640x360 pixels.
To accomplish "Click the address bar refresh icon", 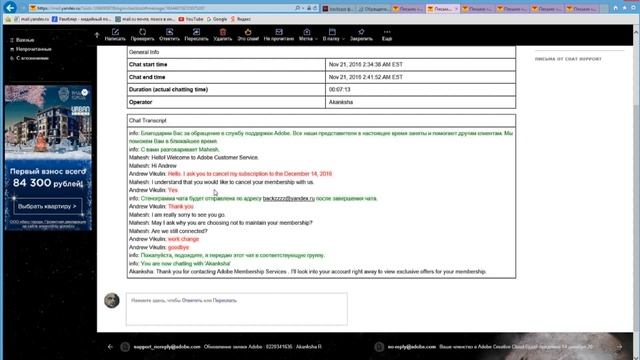I will tap(314, 8).
